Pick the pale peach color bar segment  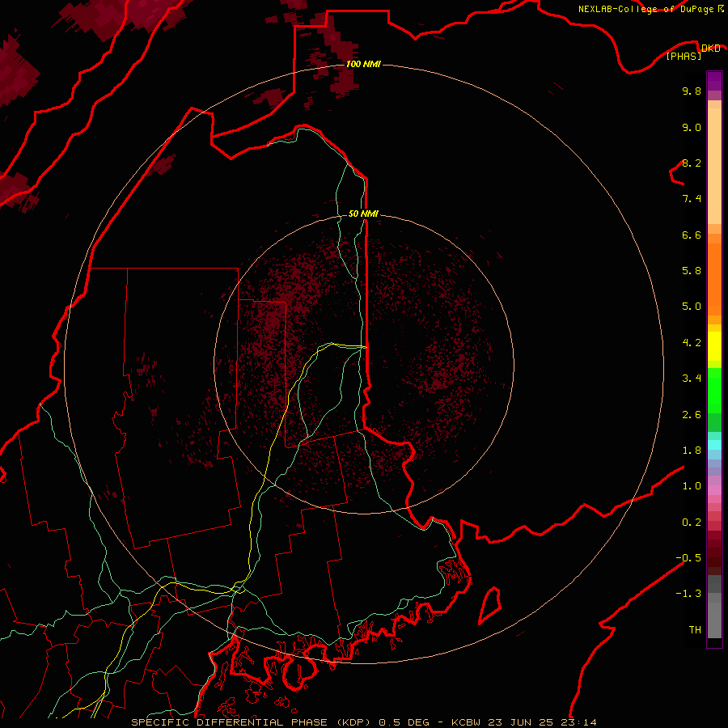pyautogui.click(x=714, y=166)
